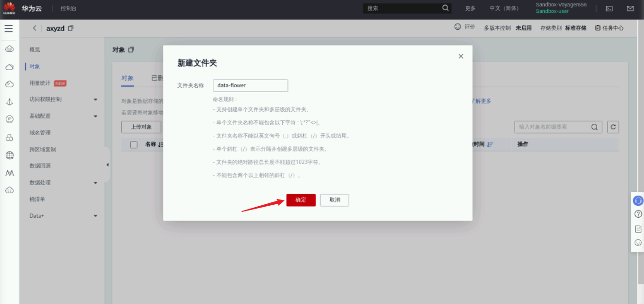The width and height of the screenshot is (644, 304).
Task: Toggle the select-all objects checkbox
Action: 134,145
